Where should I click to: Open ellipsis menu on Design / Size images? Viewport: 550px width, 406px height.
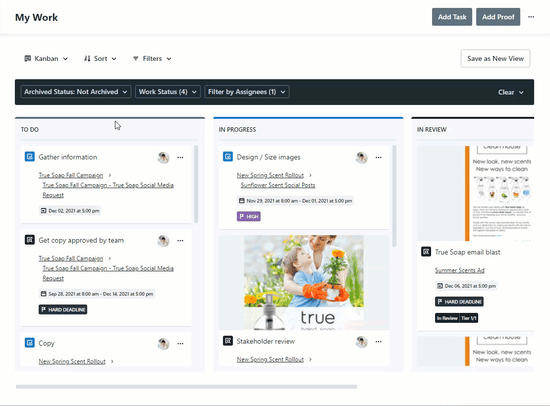point(378,158)
